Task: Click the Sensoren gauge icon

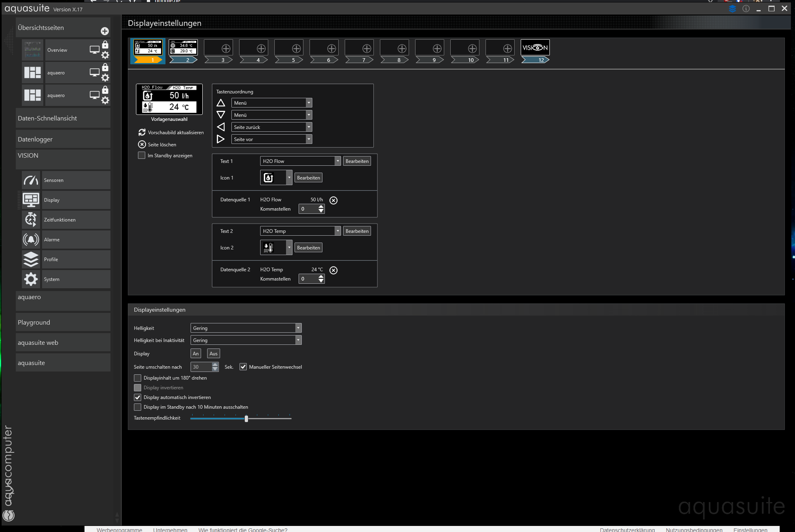Action: click(31, 180)
